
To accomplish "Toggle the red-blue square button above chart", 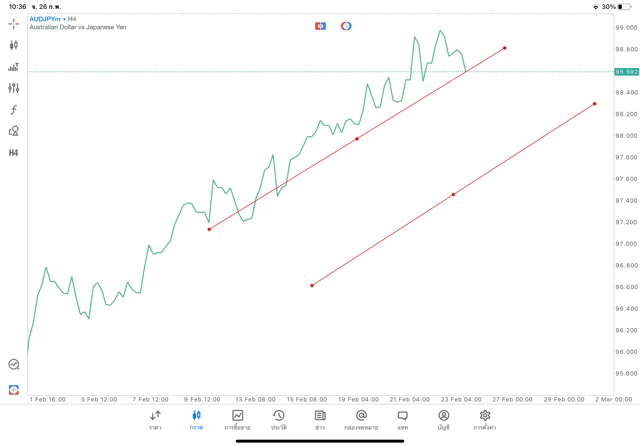I will click(x=320, y=26).
